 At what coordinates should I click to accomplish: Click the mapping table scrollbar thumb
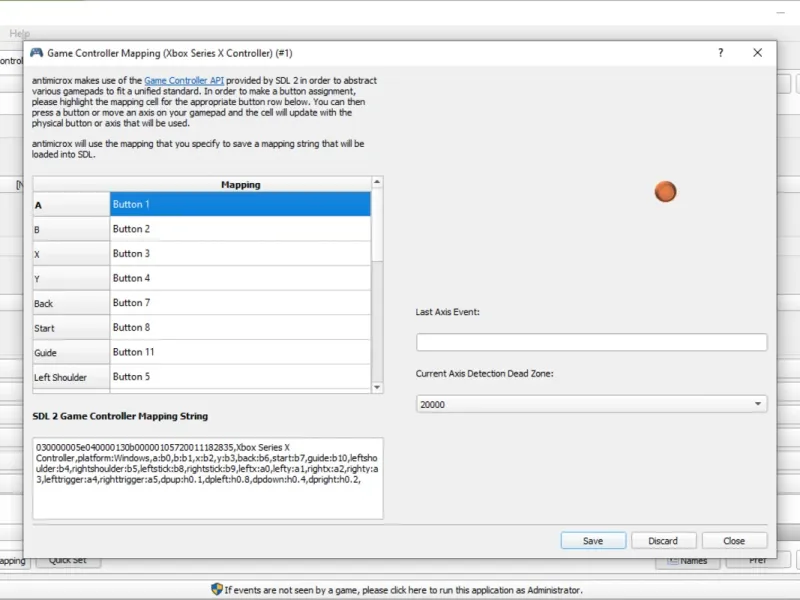tap(377, 225)
